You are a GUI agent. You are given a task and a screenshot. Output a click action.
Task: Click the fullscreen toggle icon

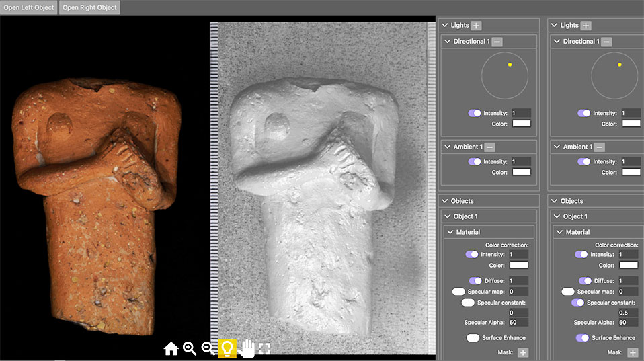pos(264,348)
